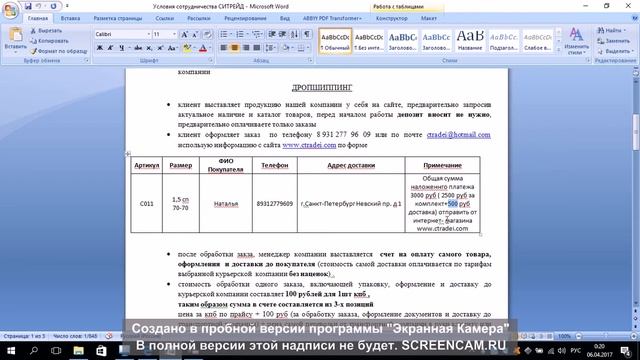Toggle subscript formatting
This screenshot has height=360, width=640.
tap(149, 48)
